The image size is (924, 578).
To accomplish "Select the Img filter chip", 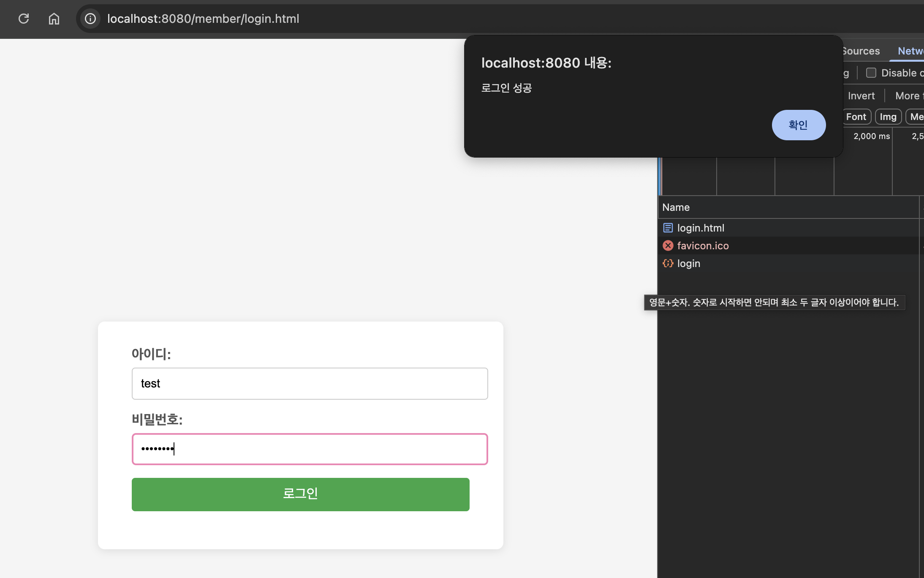I will pos(888,117).
